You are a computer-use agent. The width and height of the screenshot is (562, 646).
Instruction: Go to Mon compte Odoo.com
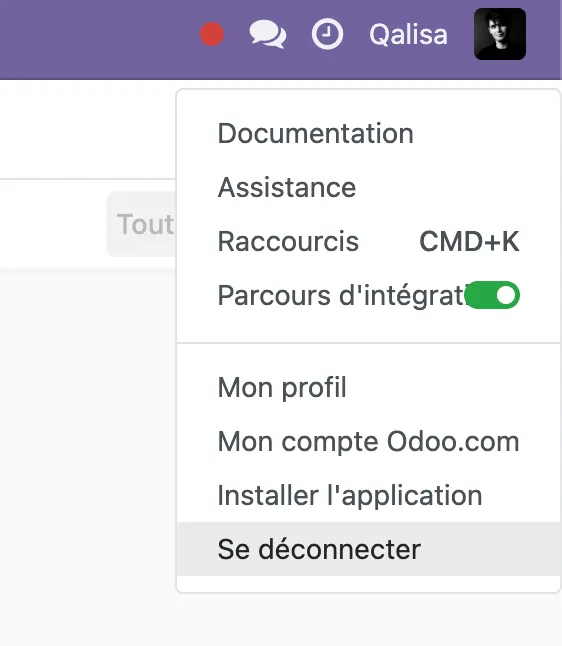(x=369, y=442)
